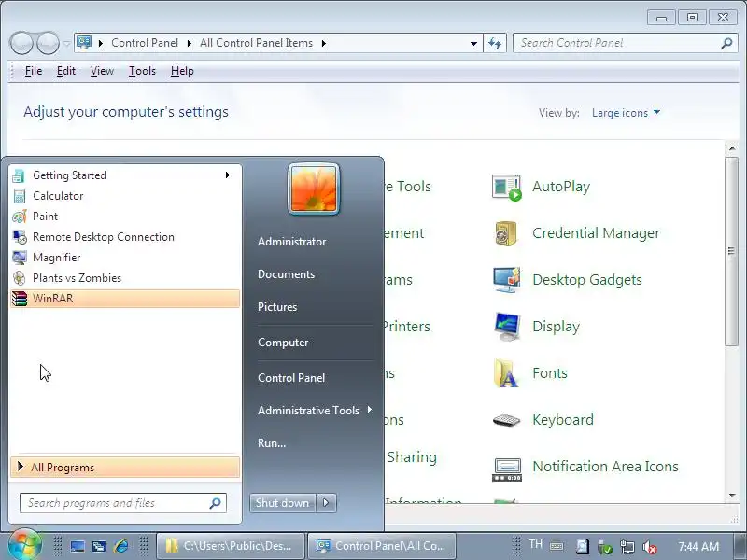Open Desktop Gadgets in Control Panel
This screenshot has width=747, height=560.
pos(567,280)
